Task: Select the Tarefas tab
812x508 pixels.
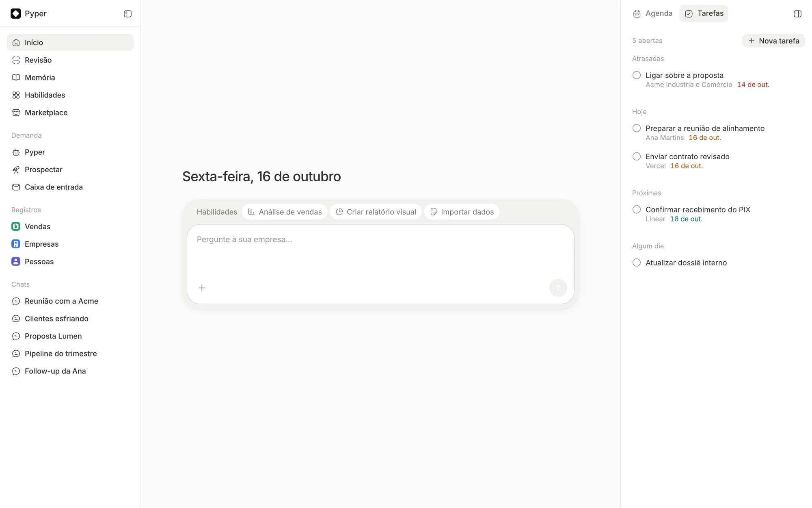Action: (x=704, y=13)
